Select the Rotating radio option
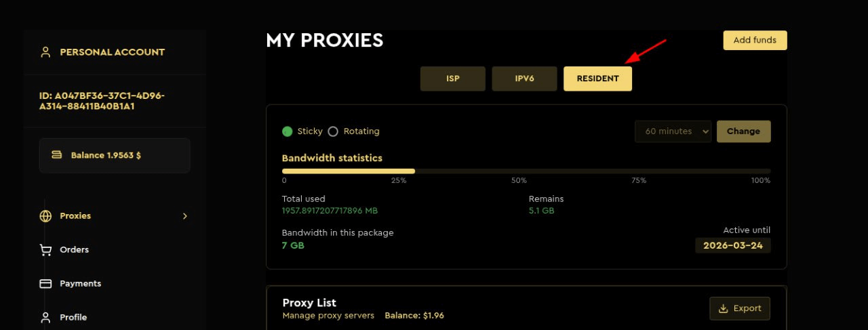The height and width of the screenshot is (330, 868). (x=333, y=131)
